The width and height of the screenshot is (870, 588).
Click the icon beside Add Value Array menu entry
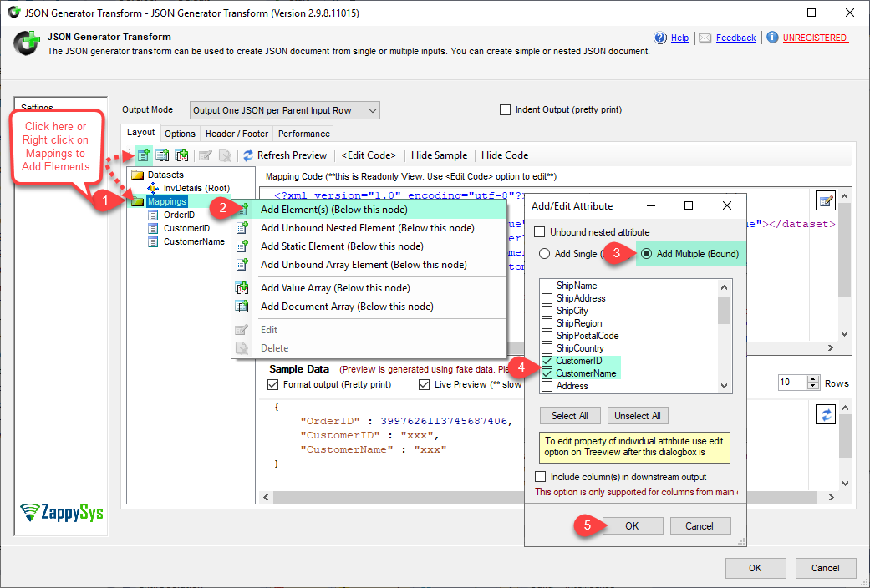pyautogui.click(x=242, y=288)
